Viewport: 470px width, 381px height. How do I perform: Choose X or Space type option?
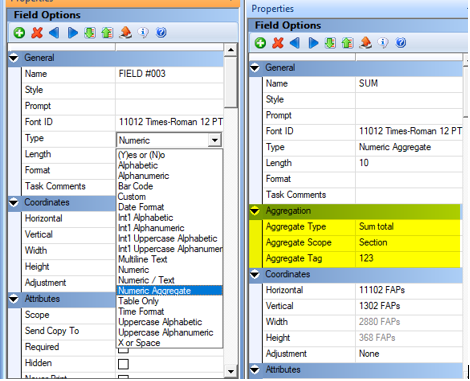169,343
